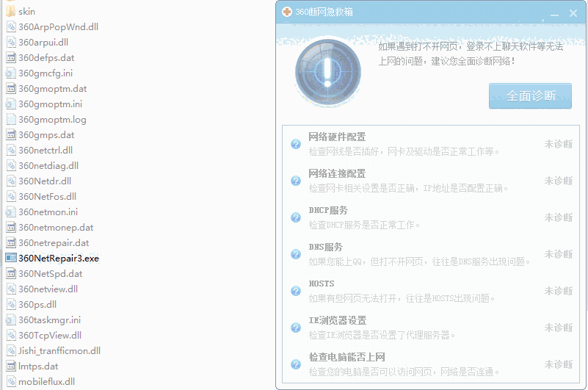Click the 360gmoptm.log file icon
Viewport: 588px width, 390px height.
tap(11, 119)
